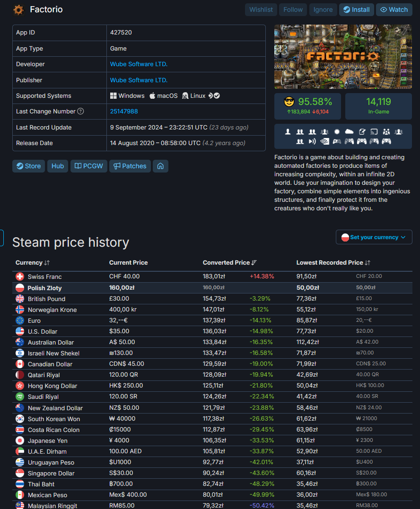Image resolution: width=420 pixels, height=509 pixels.
Task: Click the South Korean flag icon
Action: [20, 419]
